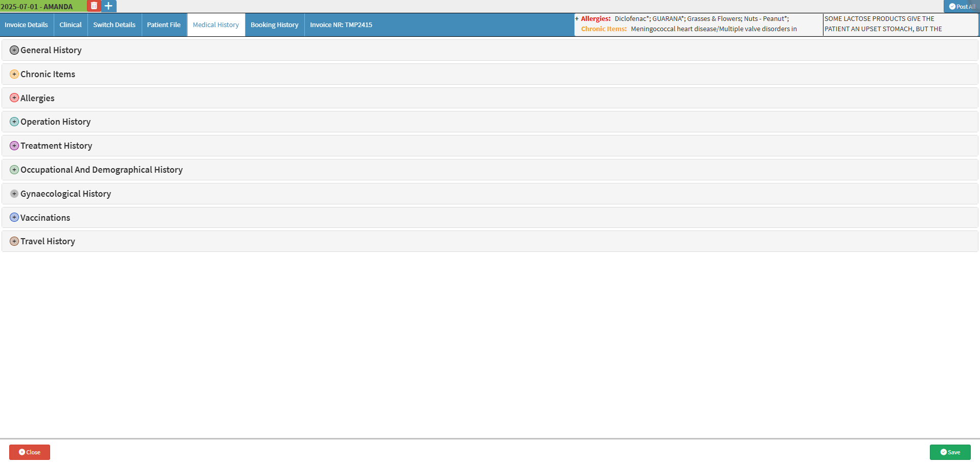Expand General History with its plus icon
This screenshot has width=980, height=464.
tap(14, 50)
